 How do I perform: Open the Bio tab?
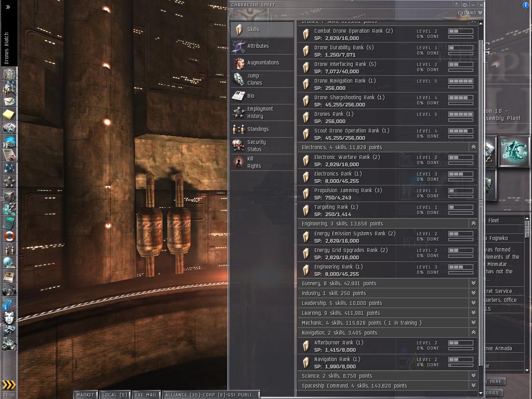[x=262, y=96]
